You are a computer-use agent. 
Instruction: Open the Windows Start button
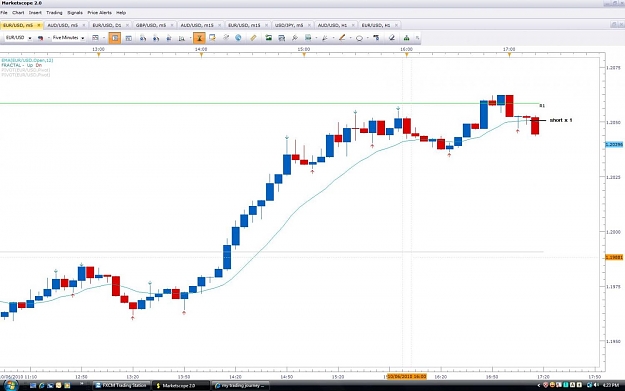coord(10,385)
